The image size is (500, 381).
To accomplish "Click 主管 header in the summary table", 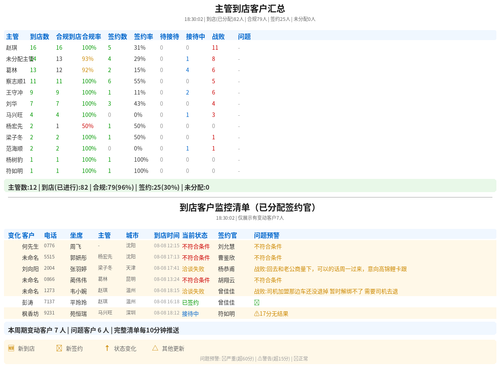I will (x=12, y=37).
